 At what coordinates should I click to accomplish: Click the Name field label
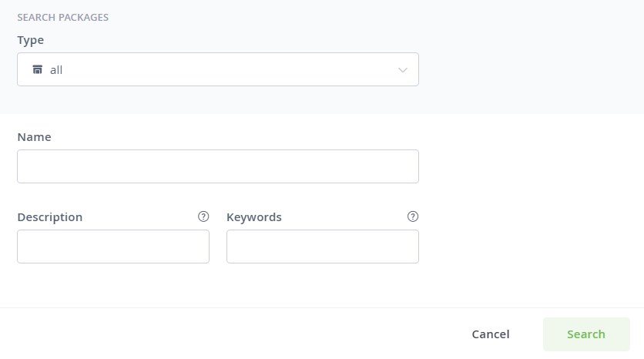(34, 137)
